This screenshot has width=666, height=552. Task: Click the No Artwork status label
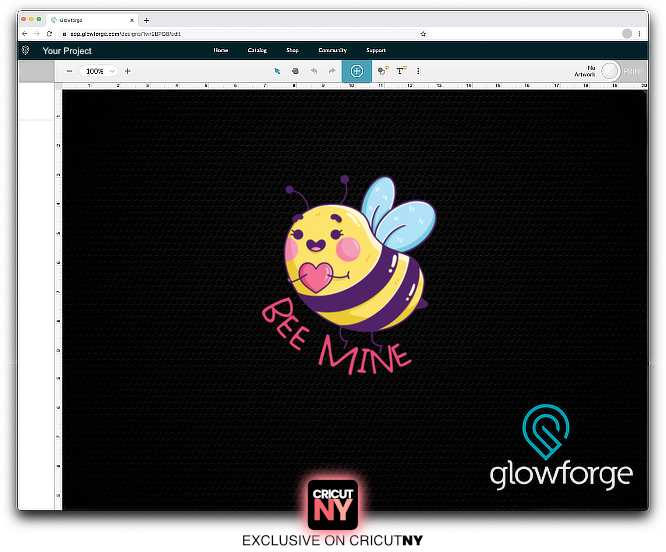(585, 71)
